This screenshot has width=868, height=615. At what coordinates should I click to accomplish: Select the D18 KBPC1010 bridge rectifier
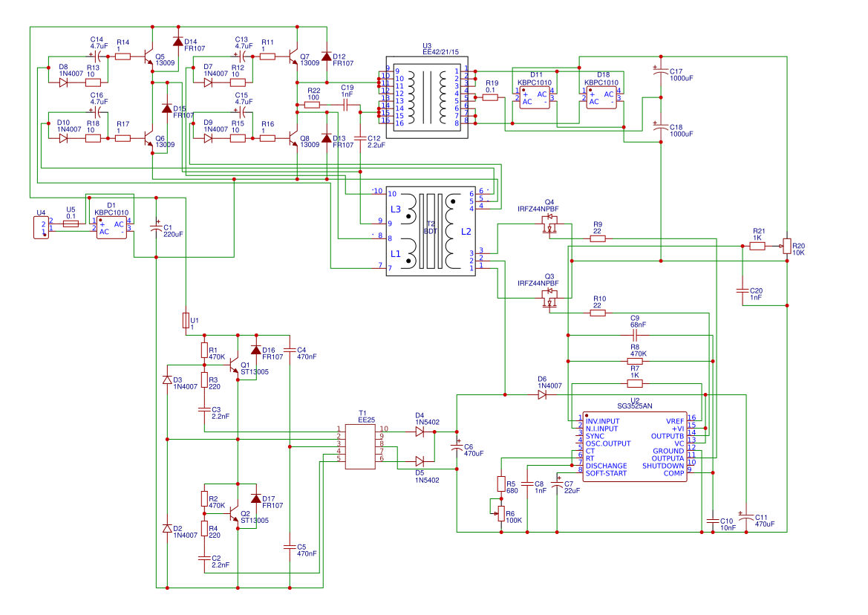(x=601, y=97)
